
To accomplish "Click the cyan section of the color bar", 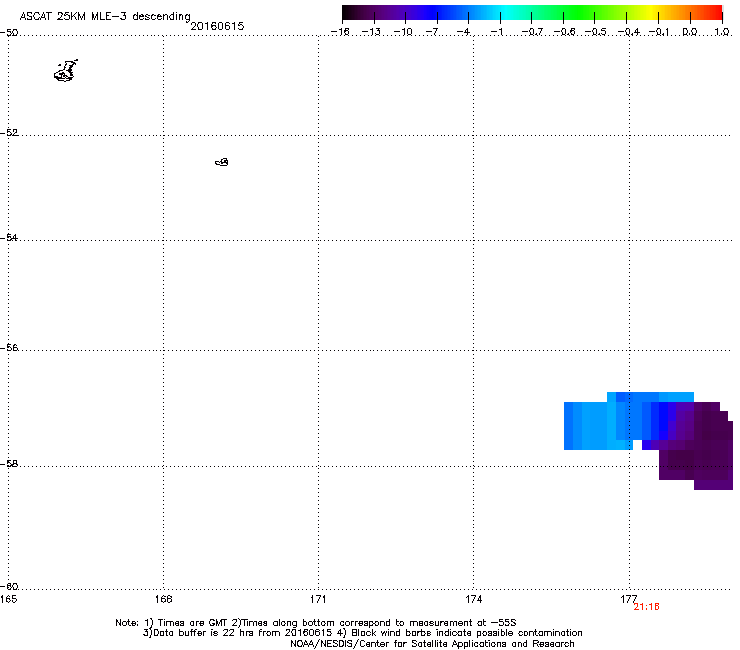I will [503, 13].
